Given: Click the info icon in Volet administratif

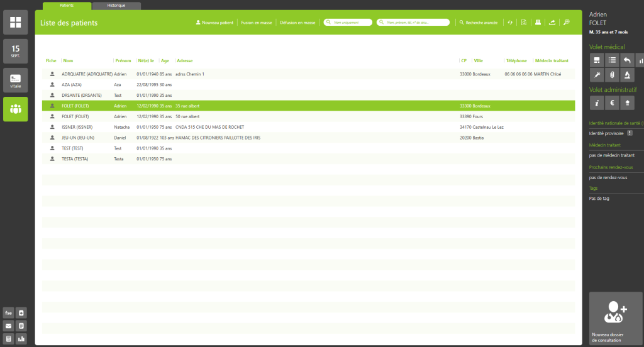Looking at the screenshot, I should point(596,102).
